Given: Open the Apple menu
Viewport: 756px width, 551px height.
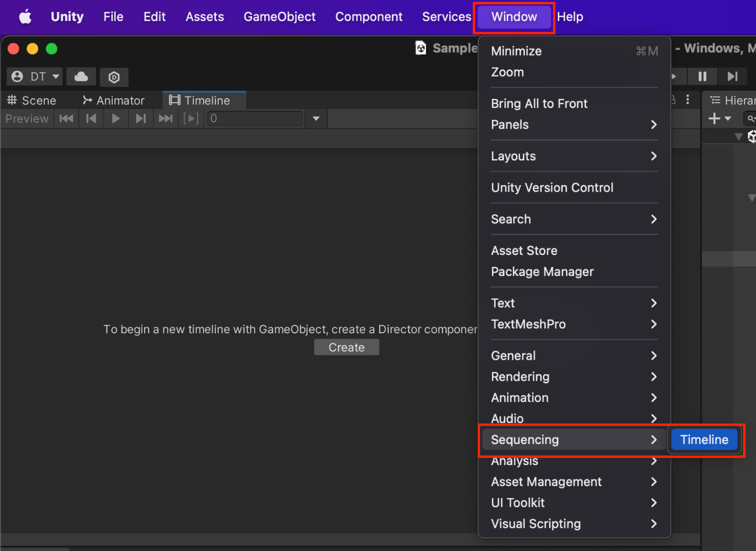Looking at the screenshot, I should (x=25, y=17).
